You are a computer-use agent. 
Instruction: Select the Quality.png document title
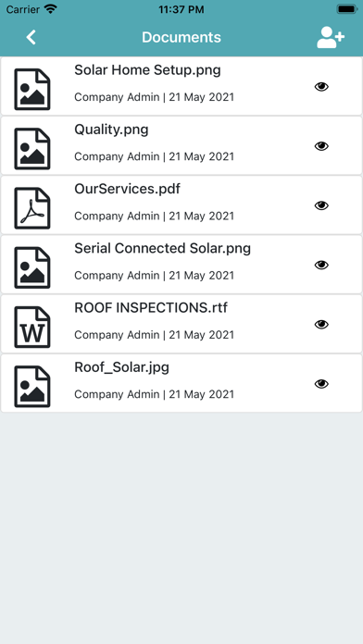tap(111, 130)
